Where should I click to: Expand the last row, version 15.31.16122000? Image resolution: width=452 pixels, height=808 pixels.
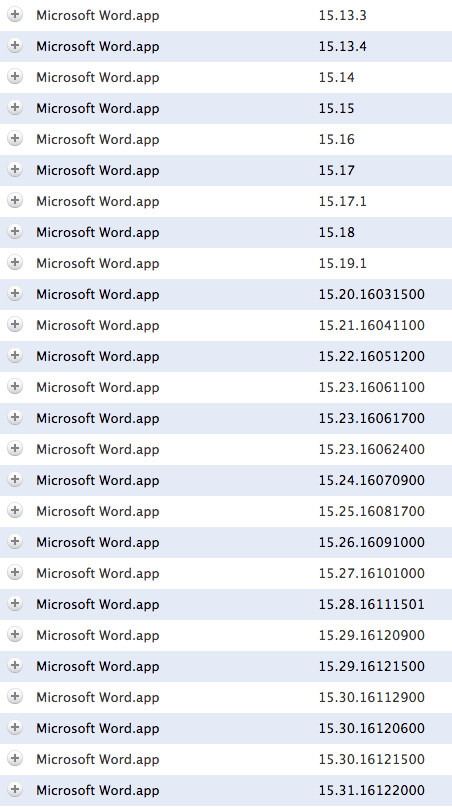click(x=15, y=789)
